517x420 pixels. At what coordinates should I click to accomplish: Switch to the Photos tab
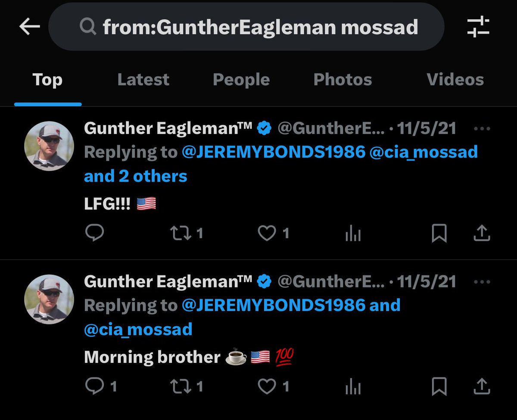click(343, 80)
